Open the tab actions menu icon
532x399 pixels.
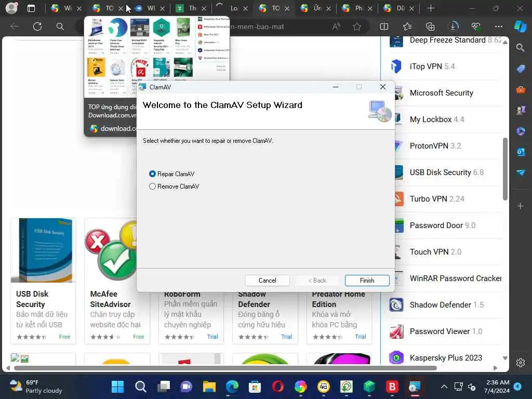pyautogui.click(x=31, y=8)
